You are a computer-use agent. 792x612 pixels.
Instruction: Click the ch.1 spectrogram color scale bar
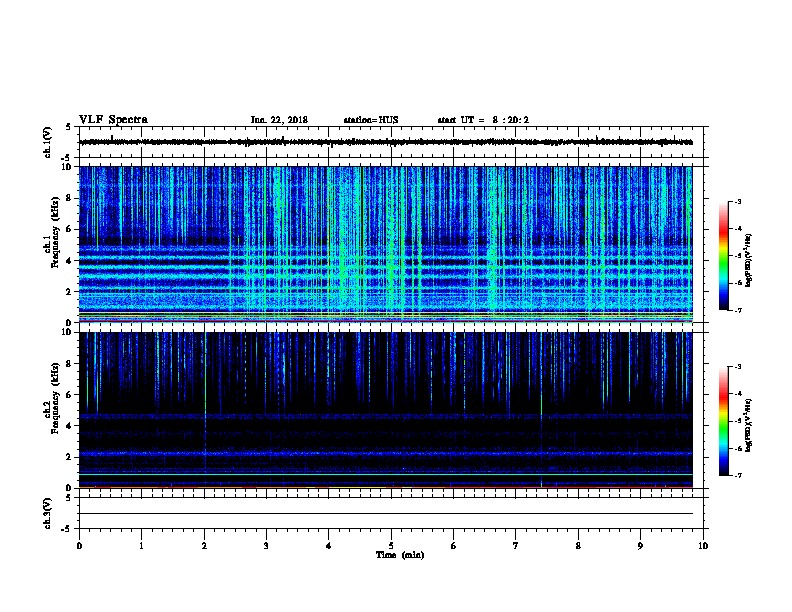coord(724,256)
